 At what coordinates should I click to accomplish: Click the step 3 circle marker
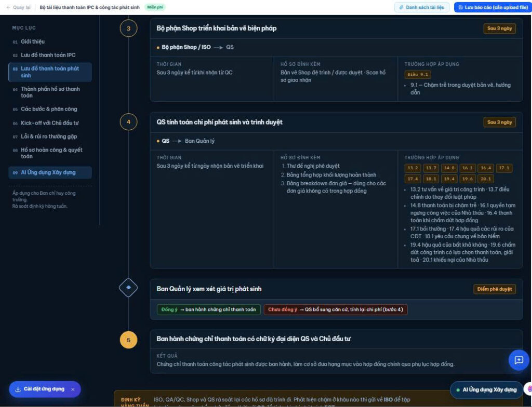(129, 29)
